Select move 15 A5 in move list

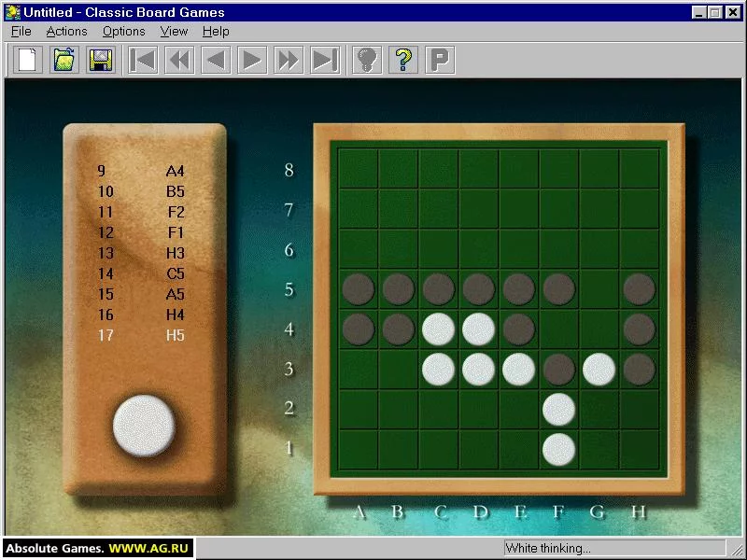pos(141,294)
